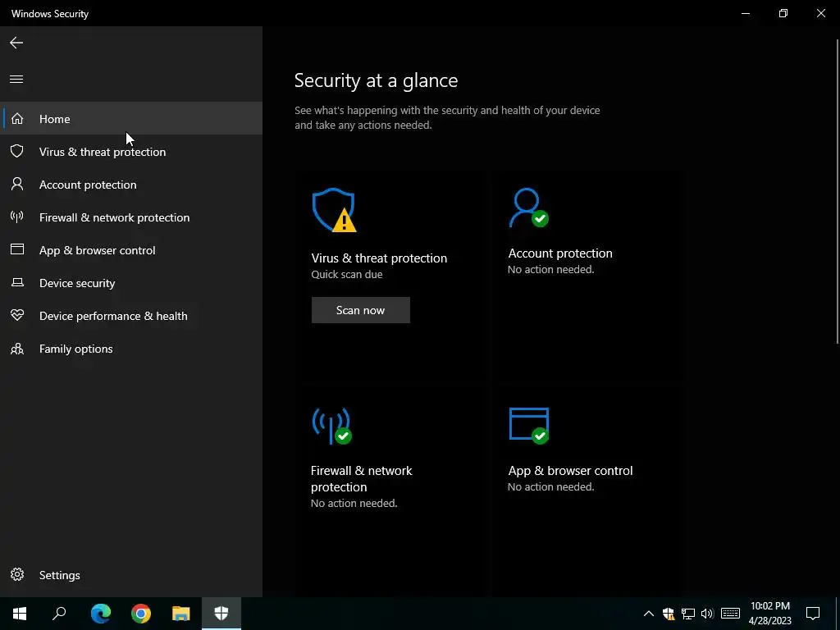Click the heart icon for Device performance
This screenshot has width=840, height=630.
click(17, 315)
